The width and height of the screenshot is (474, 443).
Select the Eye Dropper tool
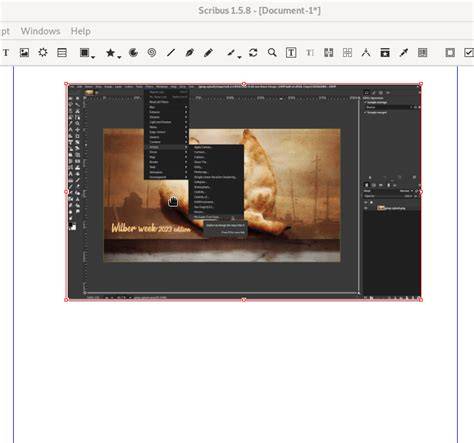[x=404, y=53]
